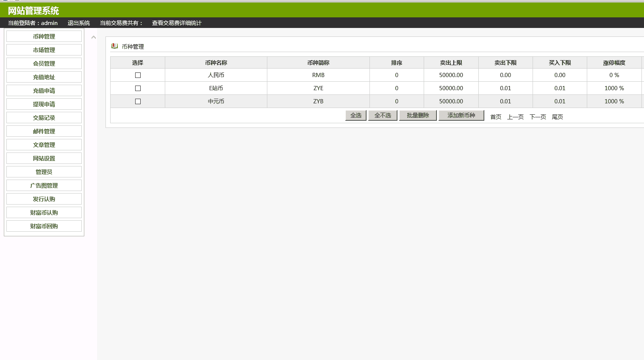Screen dimensions: 644x360
Task: Click 添加新币种 to add currency
Action: pyautogui.click(x=461, y=115)
